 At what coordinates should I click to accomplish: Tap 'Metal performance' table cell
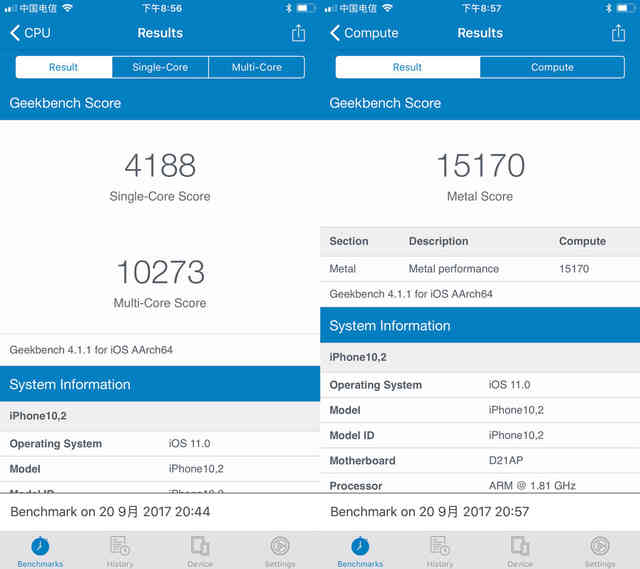pyautogui.click(x=454, y=269)
